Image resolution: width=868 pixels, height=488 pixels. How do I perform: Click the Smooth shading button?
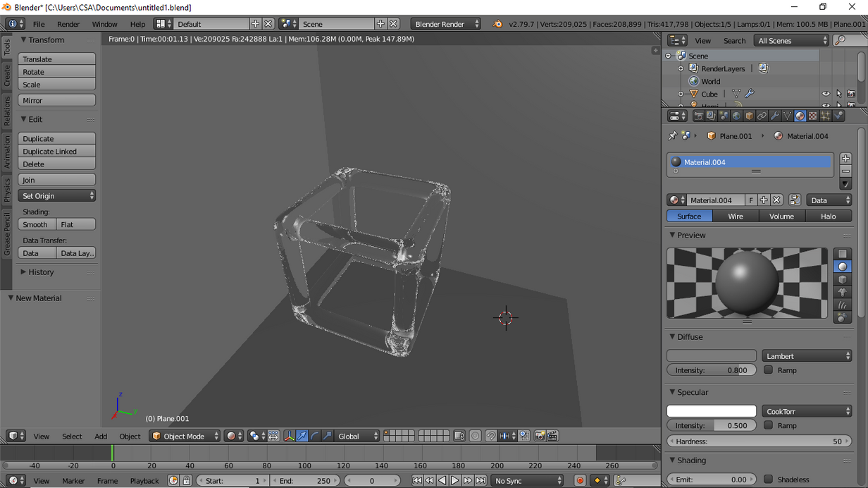pyautogui.click(x=37, y=224)
